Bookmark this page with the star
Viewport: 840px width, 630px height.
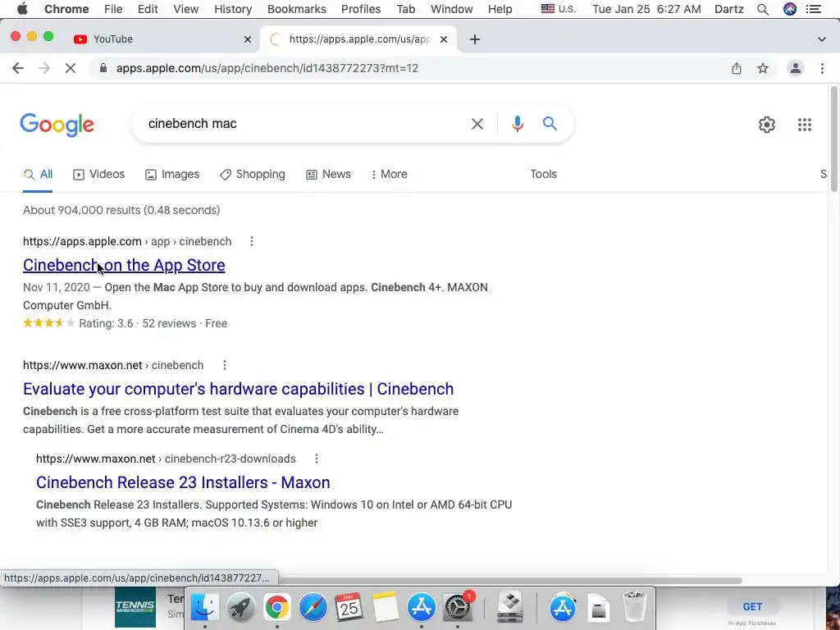pos(763,68)
